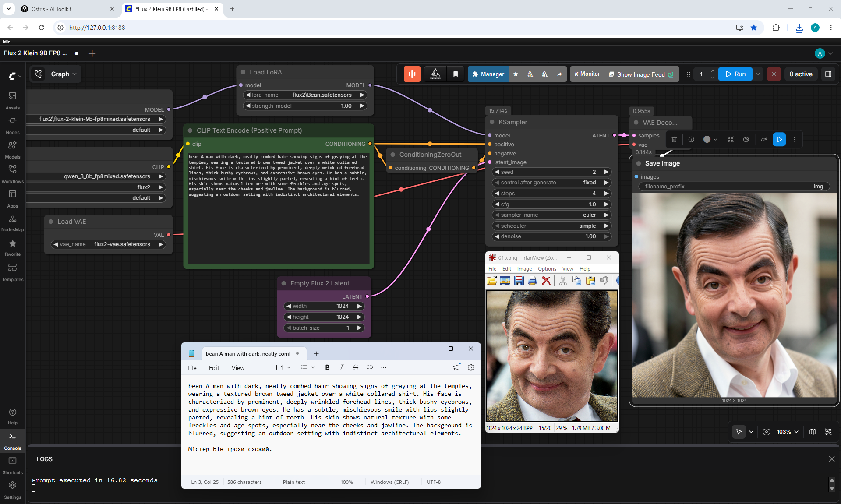Click the delete node trash icon
The width and height of the screenshot is (841, 504).
(x=674, y=140)
